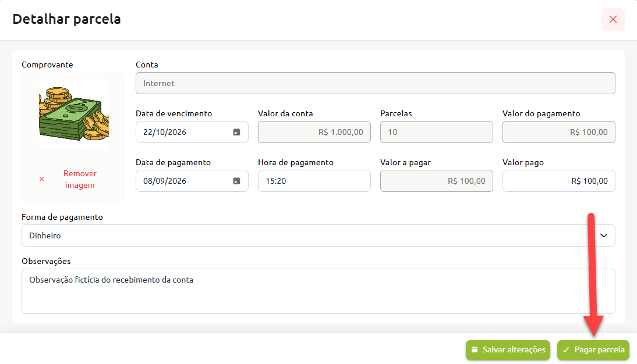Open calendar for Data de pagamento

coord(236,181)
